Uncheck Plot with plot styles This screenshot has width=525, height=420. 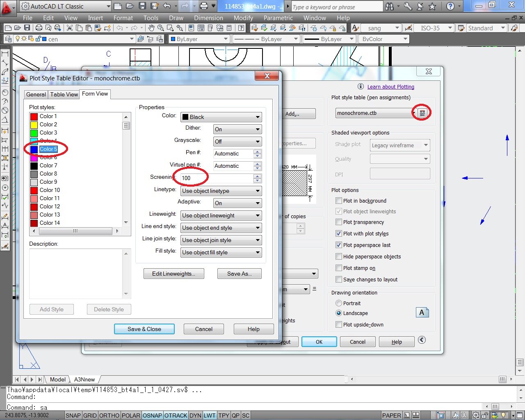point(339,234)
